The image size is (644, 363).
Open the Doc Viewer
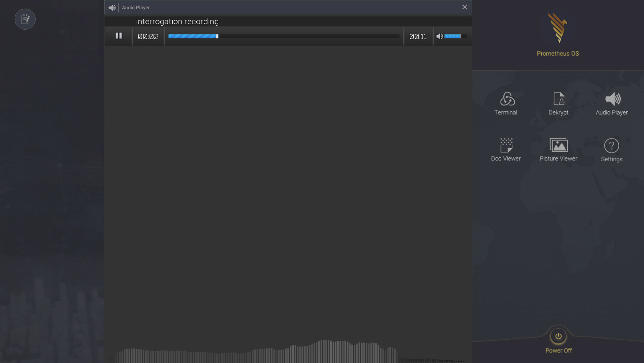coord(506,150)
